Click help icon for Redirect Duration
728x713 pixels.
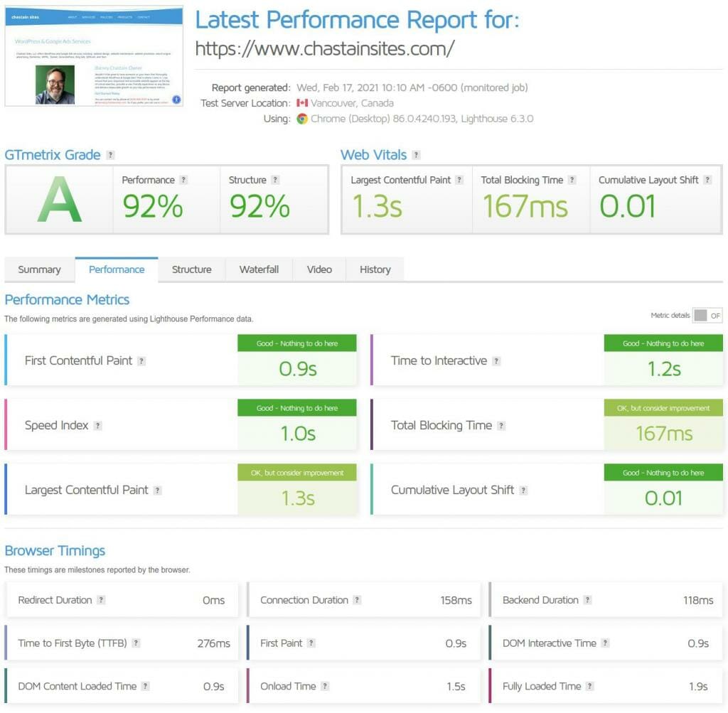point(101,600)
